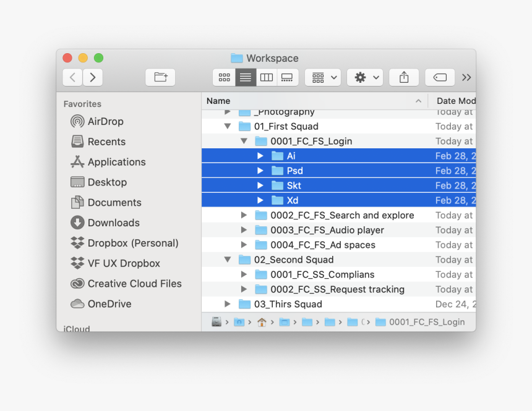Click the disk icon in the path bar

tap(217, 322)
